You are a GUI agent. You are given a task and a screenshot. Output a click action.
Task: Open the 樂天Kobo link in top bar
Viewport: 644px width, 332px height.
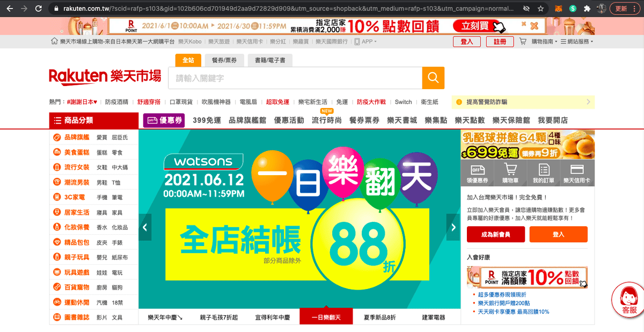(190, 41)
